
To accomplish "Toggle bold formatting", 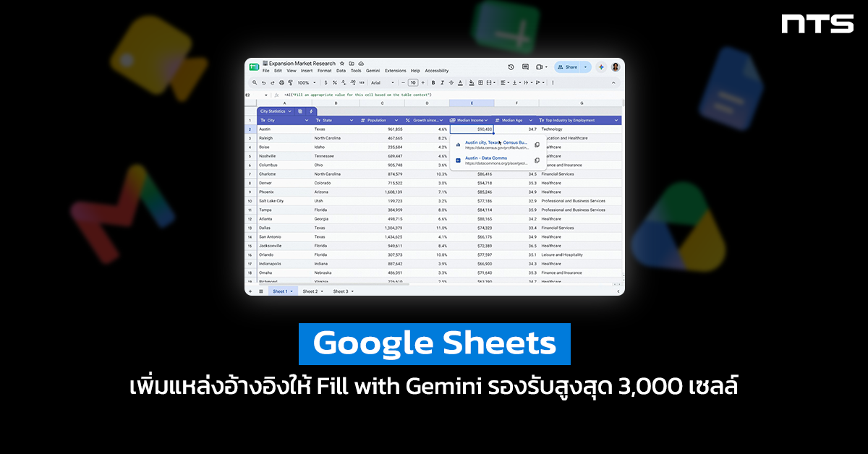I will tap(433, 82).
